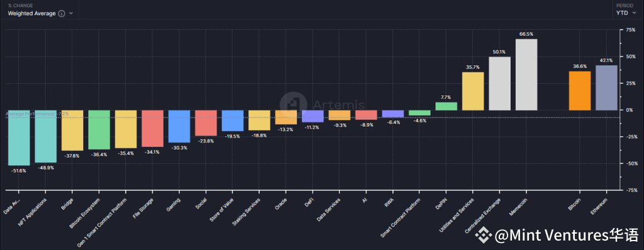
Task: Select the Utilities and Services yellow bar
Action: point(473,91)
